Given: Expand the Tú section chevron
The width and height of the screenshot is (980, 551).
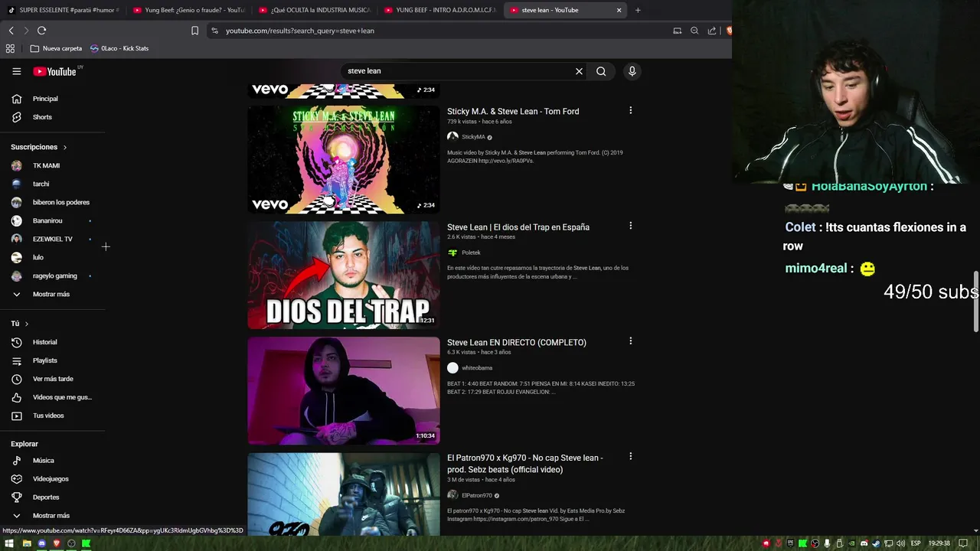Looking at the screenshot, I should pos(26,324).
